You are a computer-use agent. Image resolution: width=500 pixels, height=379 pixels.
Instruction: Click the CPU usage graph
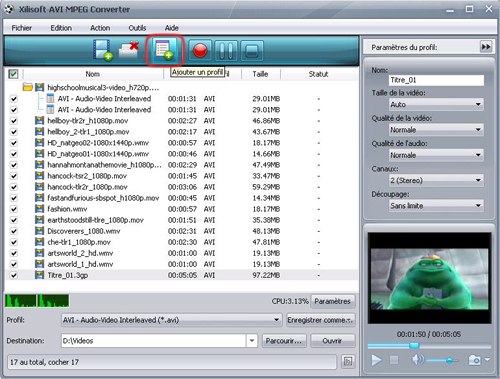pos(37,301)
